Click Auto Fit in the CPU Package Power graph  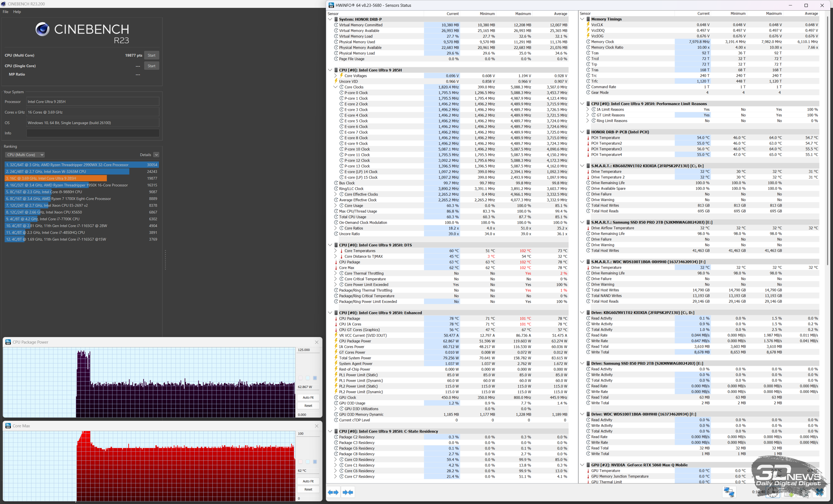(x=308, y=397)
